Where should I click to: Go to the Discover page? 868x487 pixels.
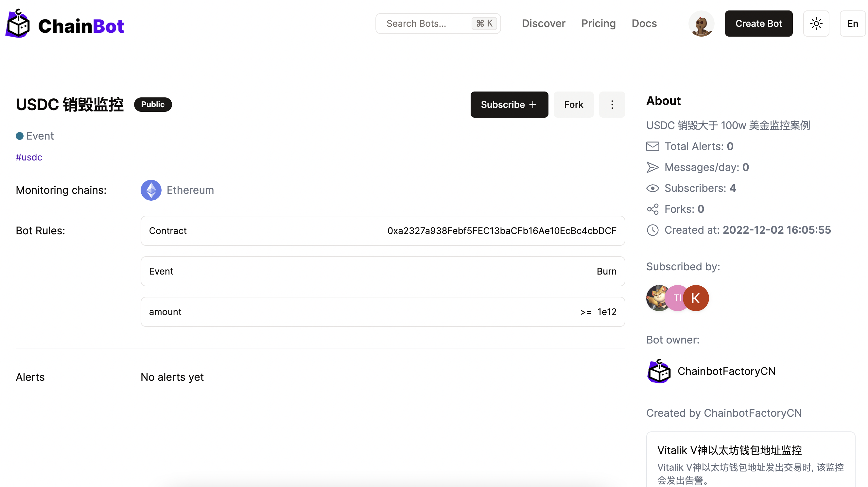click(x=543, y=24)
